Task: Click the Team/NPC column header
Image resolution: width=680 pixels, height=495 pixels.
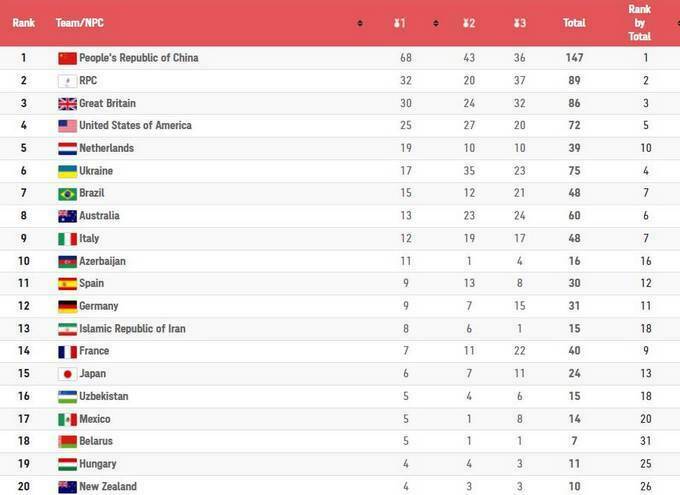Action: click(79, 22)
